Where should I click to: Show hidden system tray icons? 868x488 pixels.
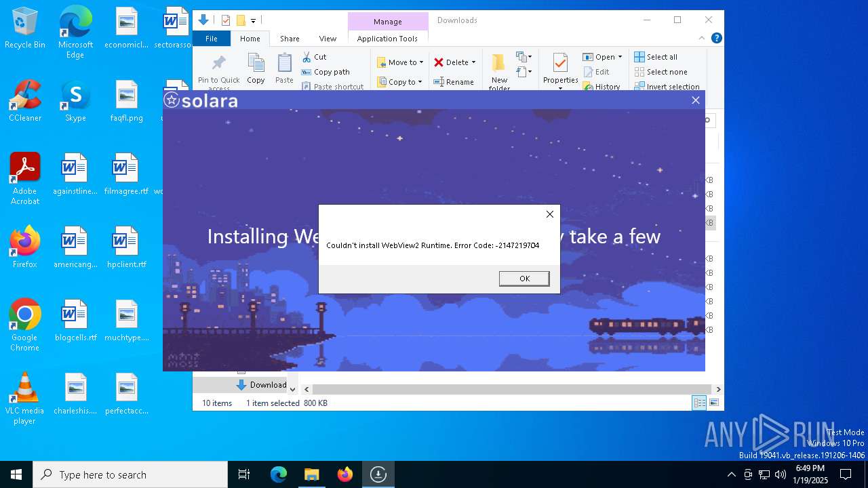731,474
